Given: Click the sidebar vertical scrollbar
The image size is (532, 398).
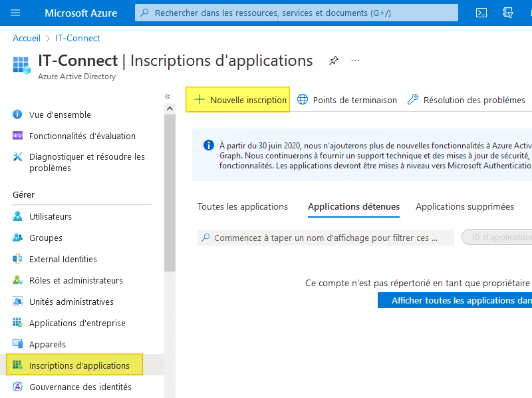Looking at the screenshot, I should 170,200.
